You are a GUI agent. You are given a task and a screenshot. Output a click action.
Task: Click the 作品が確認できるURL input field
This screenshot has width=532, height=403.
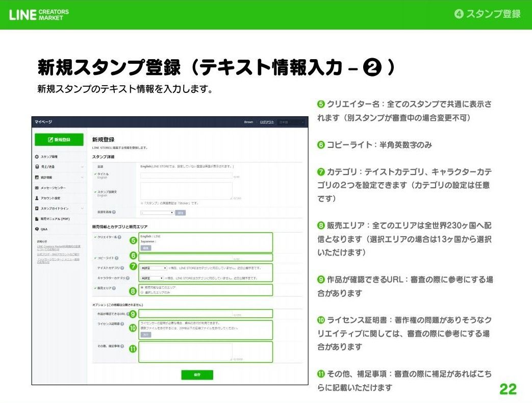pos(186,314)
